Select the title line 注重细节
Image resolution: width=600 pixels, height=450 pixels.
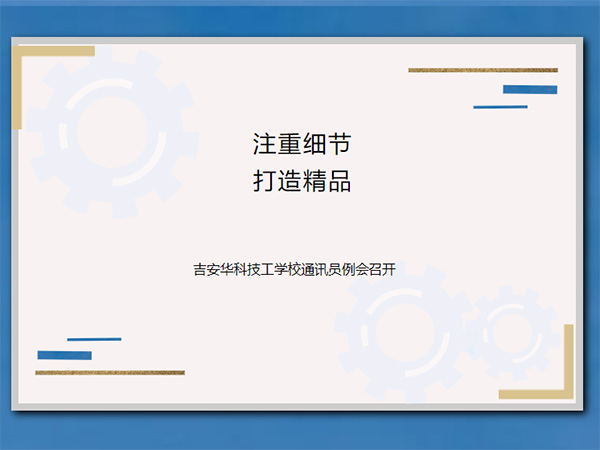(300, 144)
